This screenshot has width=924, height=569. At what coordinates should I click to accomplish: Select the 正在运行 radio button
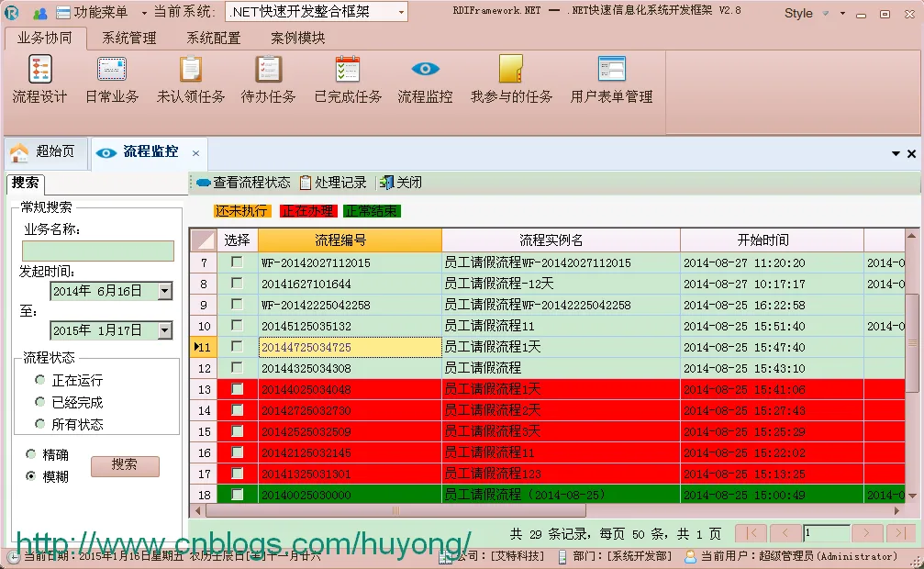40,380
